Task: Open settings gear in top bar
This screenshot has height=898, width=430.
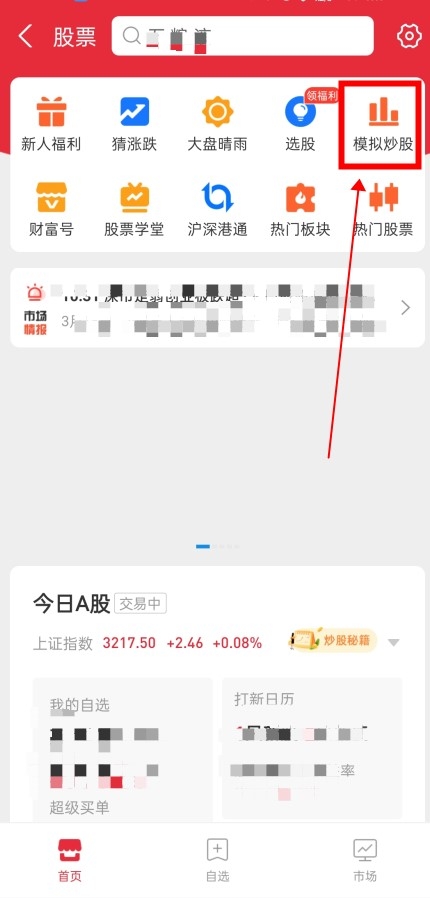Action: pyautogui.click(x=408, y=36)
